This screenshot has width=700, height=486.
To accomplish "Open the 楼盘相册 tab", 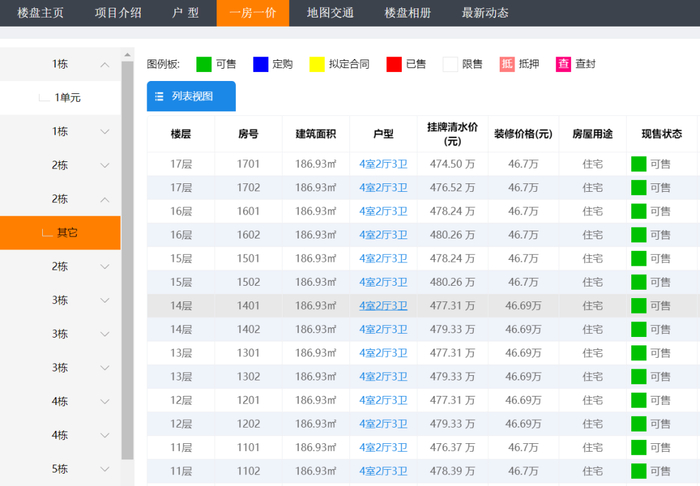I will coord(407,13).
